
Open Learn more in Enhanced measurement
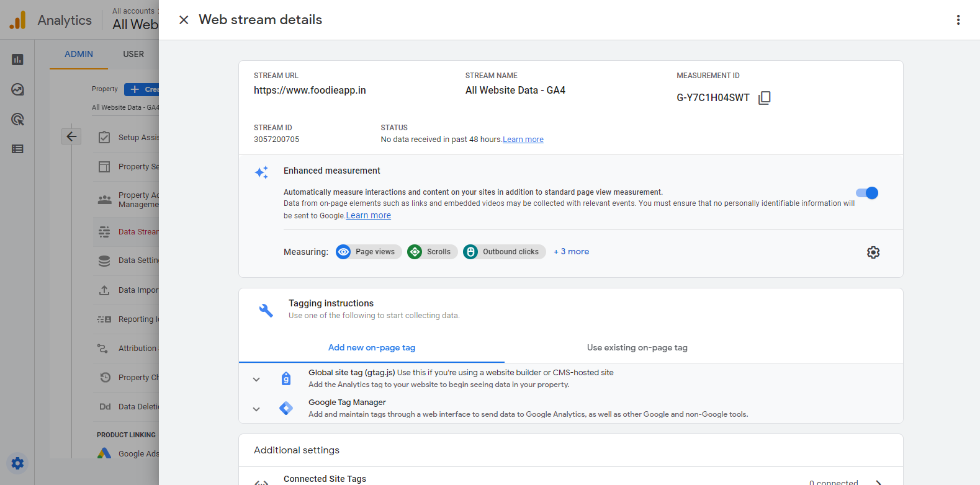(369, 216)
